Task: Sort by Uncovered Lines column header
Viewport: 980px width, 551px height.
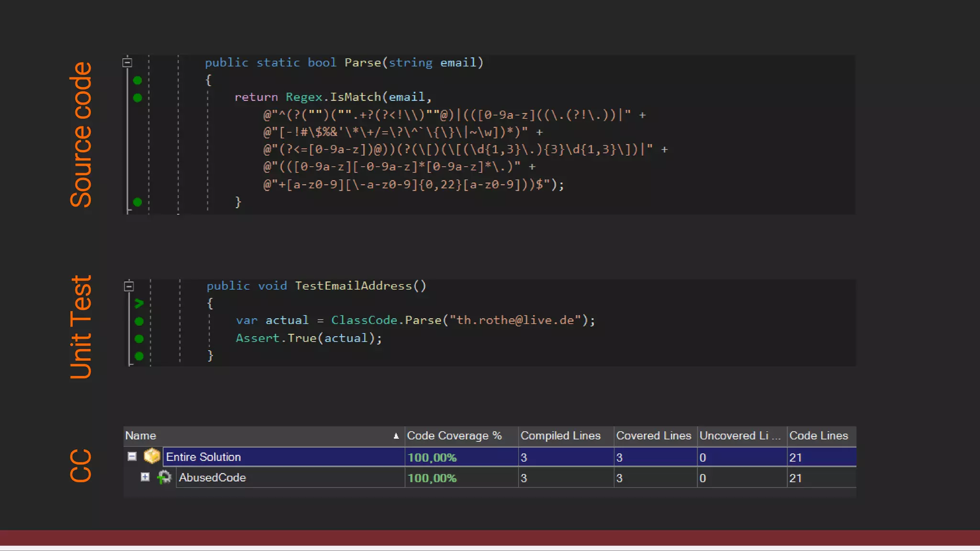Action: click(742, 436)
